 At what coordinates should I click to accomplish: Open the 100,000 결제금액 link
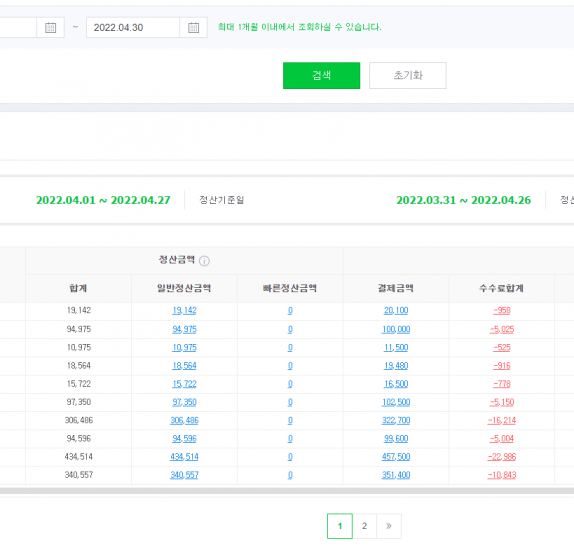coord(396,329)
